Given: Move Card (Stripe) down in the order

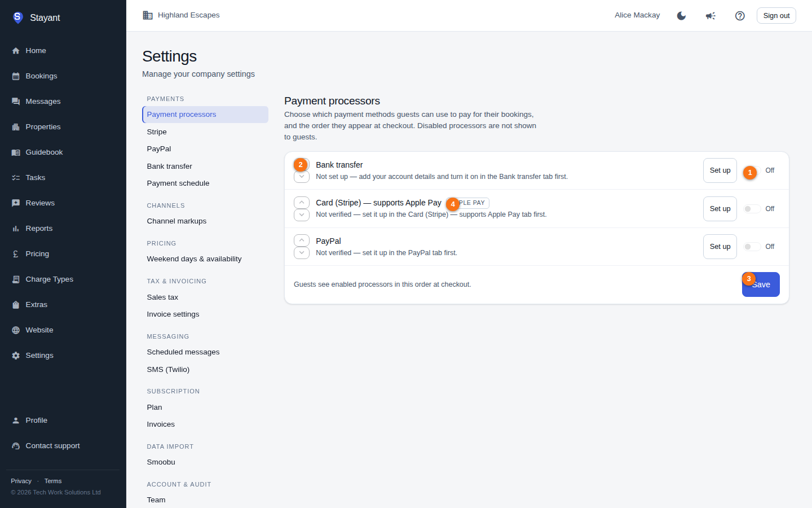Looking at the screenshot, I should [302, 215].
